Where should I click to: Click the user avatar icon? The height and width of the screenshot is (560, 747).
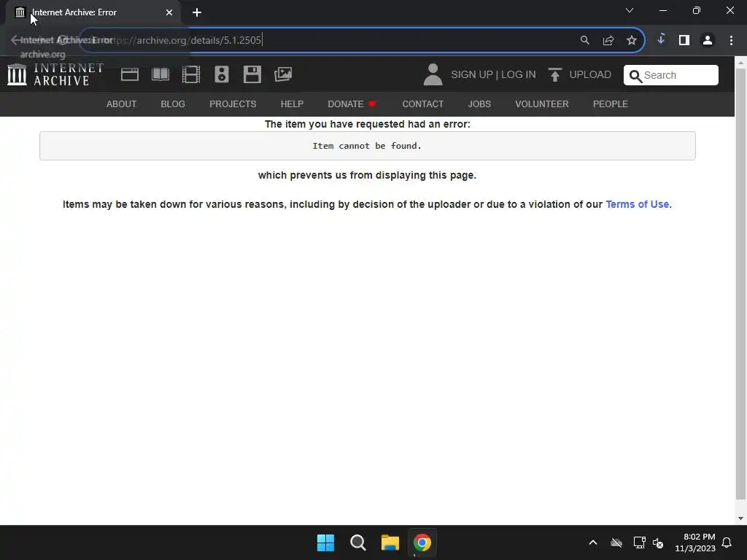tap(433, 75)
